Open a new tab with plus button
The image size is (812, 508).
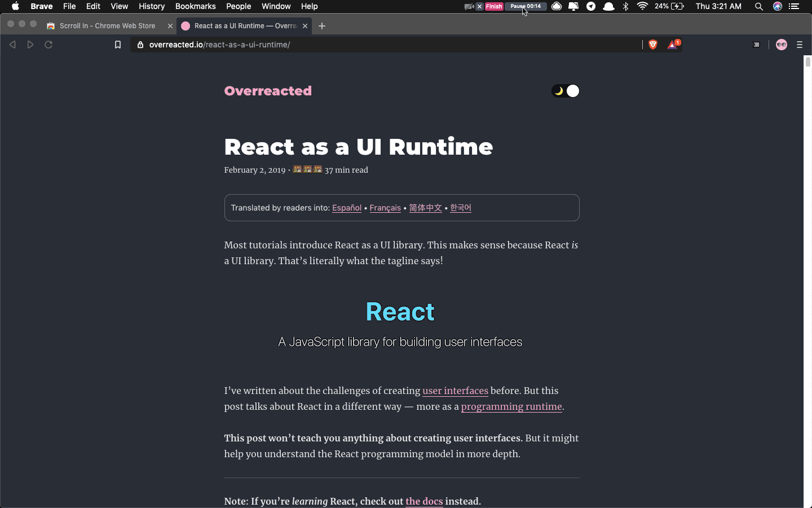(322, 26)
